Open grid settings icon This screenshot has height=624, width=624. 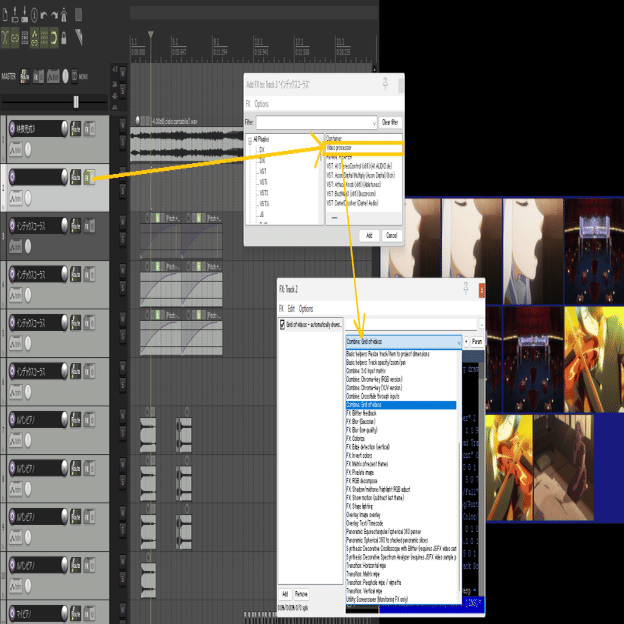[44, 38]
